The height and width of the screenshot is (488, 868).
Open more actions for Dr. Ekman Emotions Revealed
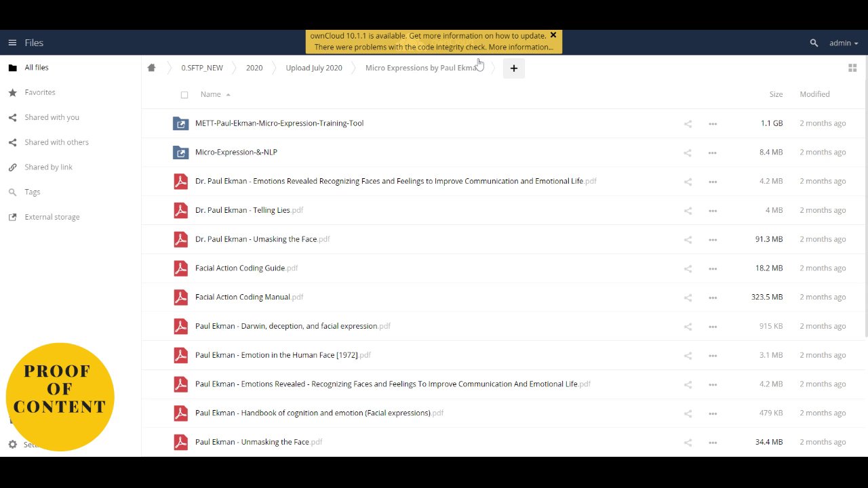pyautogui.click(x=713, y=182)
